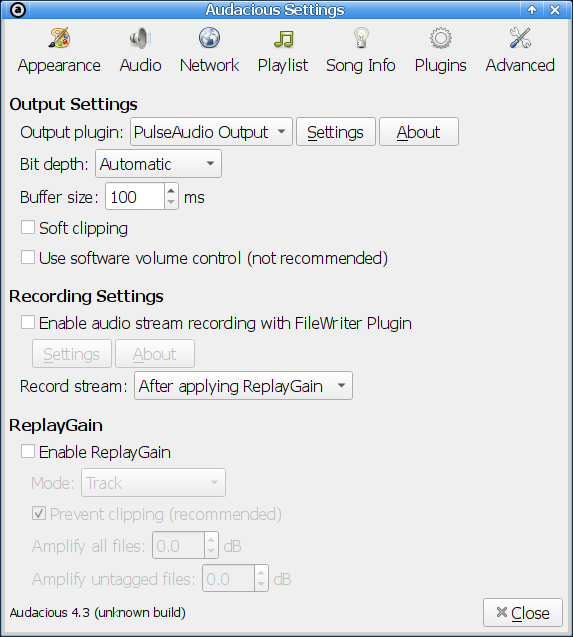Click the Audacious logo in title bar
This screenshot has width=573, height=637.
[x=18, y=10]
